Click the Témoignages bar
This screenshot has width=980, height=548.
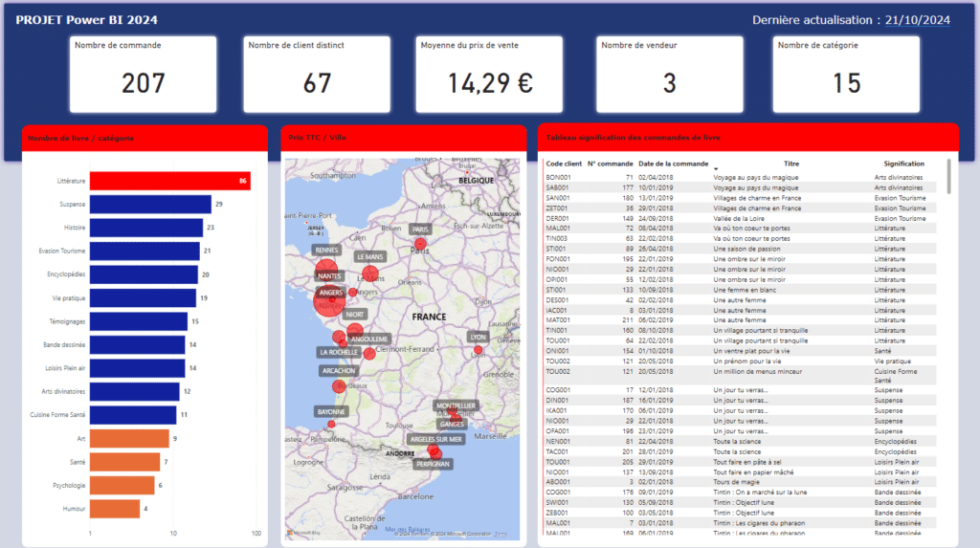(139, 321)
